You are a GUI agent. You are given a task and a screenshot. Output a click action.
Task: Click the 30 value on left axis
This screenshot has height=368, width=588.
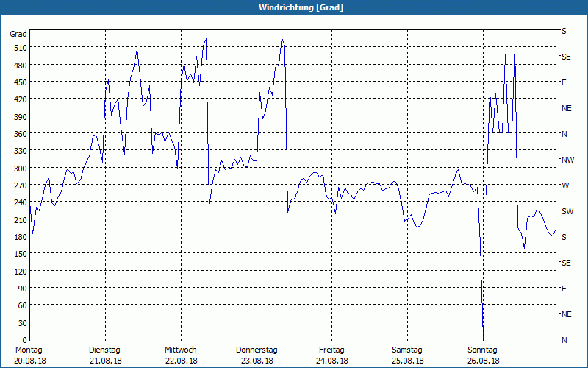pos(23,323)
